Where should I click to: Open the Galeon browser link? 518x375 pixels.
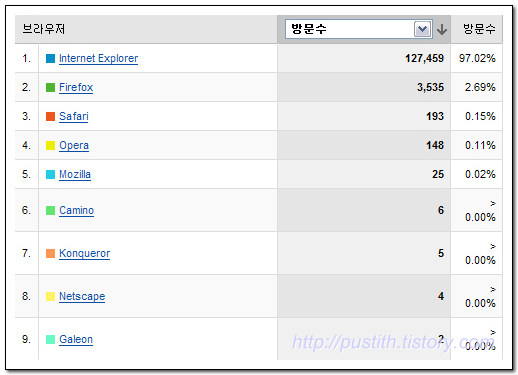click(x=76, y=339)
